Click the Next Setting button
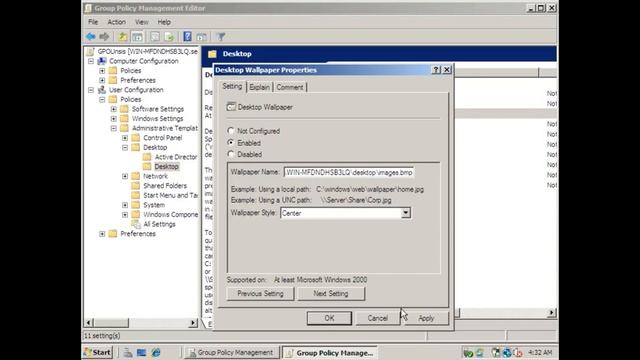 point(331,293)
